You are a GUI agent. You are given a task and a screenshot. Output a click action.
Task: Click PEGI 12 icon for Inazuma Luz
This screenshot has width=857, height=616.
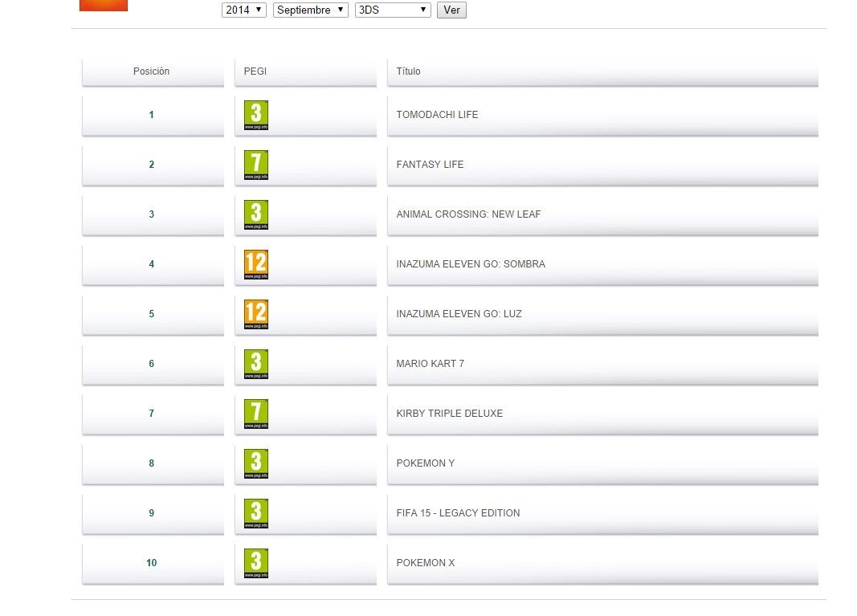click(255, 315)
